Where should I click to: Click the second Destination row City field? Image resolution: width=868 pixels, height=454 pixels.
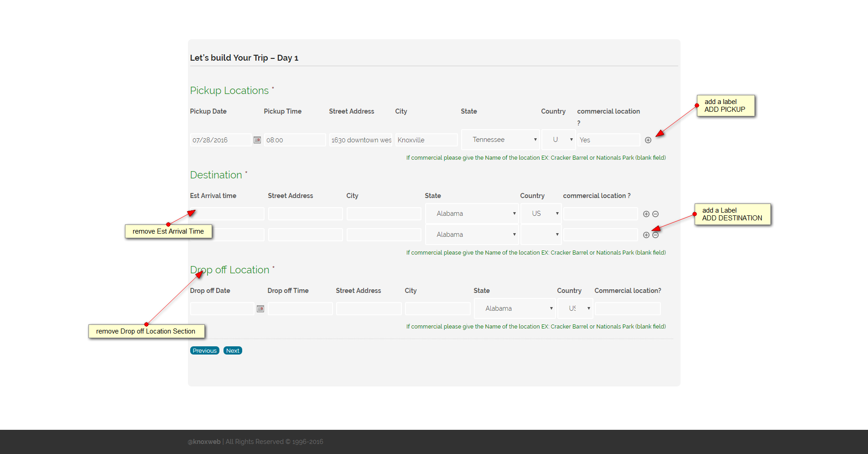click(384, 235)
